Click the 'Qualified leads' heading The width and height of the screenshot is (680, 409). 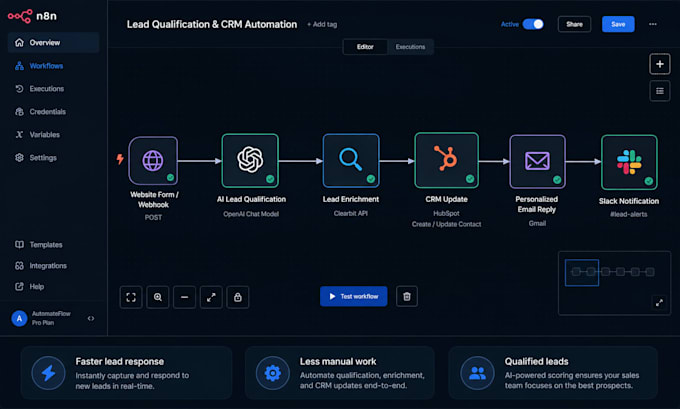(536, 361)
